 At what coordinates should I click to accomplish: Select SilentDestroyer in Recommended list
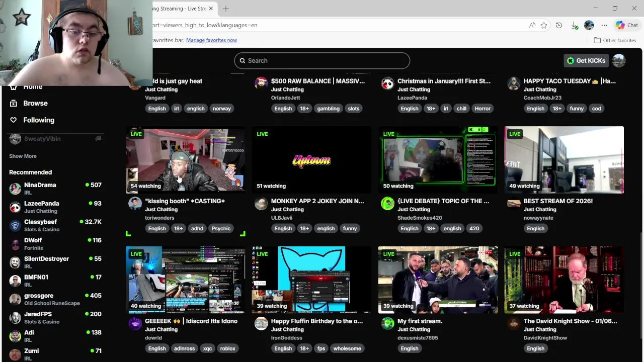tap(55, 262)
